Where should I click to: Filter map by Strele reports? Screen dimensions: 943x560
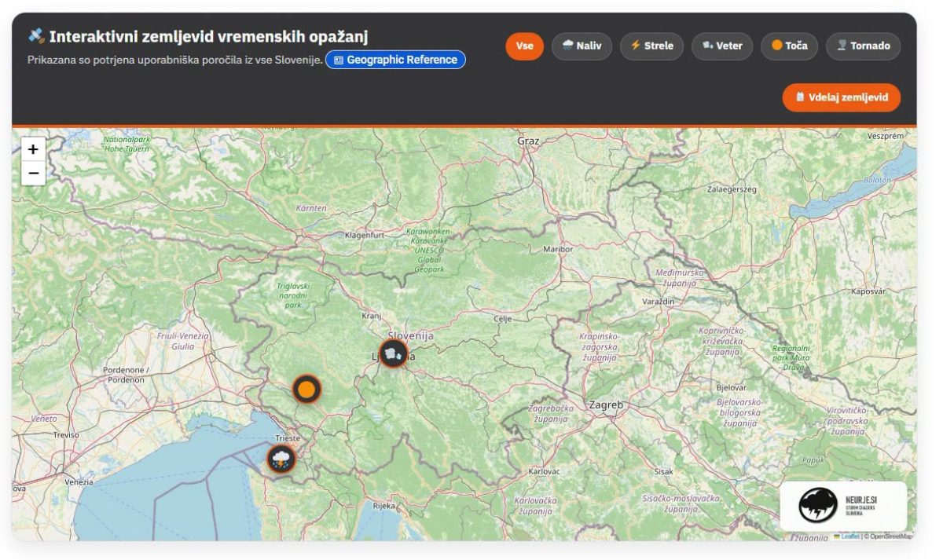[651, 46]
